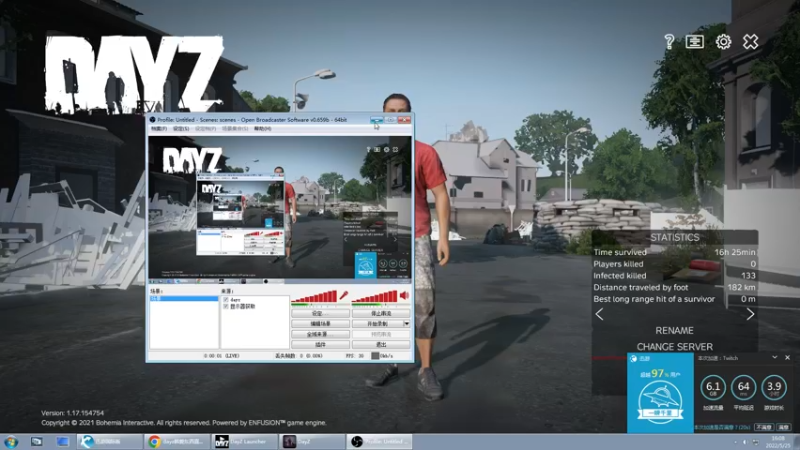The image size is (800, 450).
Task: Open the OBS Help menu
Action: [262, 129]
